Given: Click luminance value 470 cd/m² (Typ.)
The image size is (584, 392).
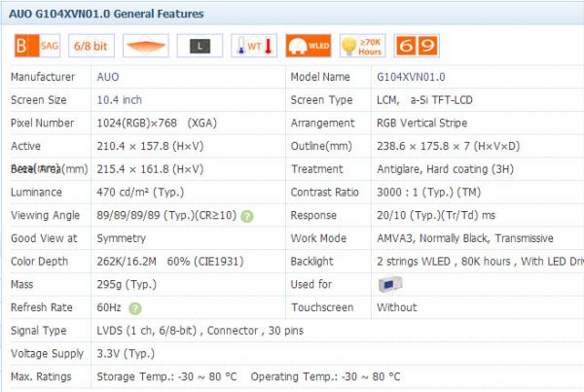Looking at the screenshot, I should (140, 193).
